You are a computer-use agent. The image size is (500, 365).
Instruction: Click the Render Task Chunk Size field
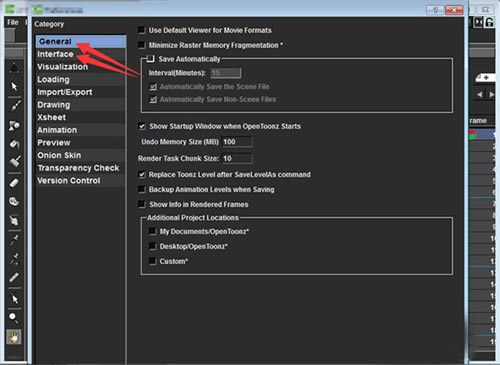237,159
